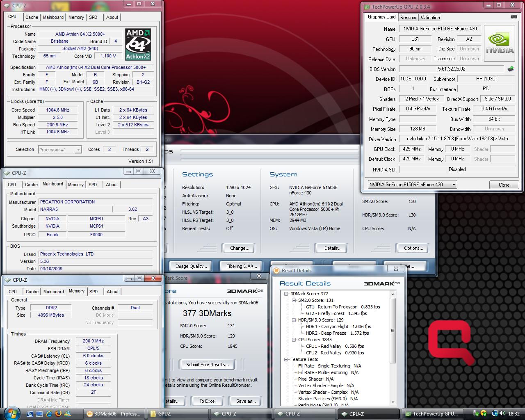The height and width of the screenshot is (420, 525).
Task: Click the NVIDIA logo in GPU-Z
Action: coord(500,44)
